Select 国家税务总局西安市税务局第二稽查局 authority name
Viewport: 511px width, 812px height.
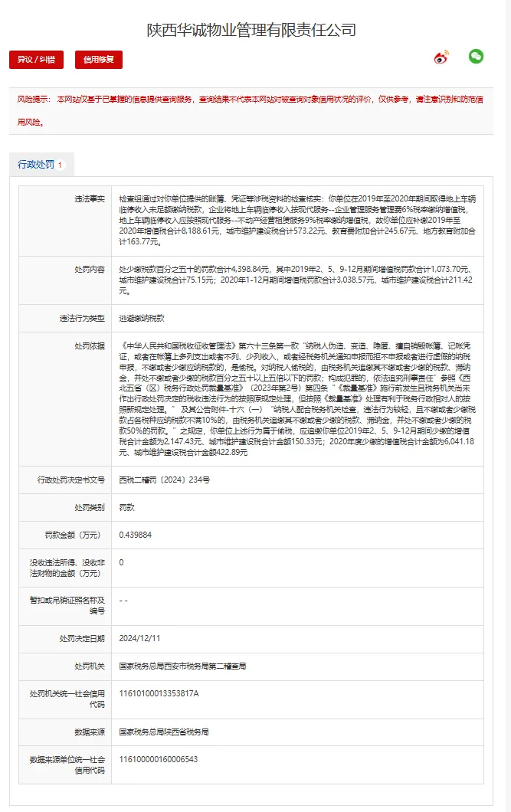[182, 666]
